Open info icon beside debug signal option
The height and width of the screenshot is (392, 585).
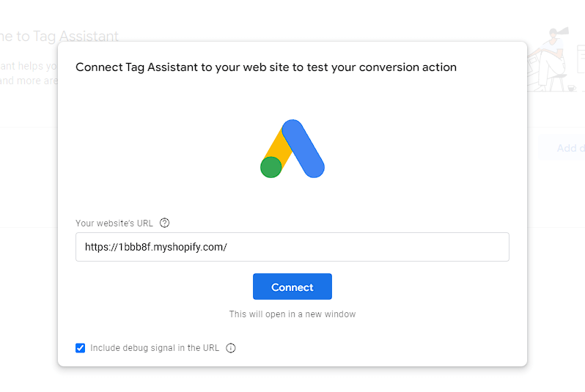pos(231,348)
